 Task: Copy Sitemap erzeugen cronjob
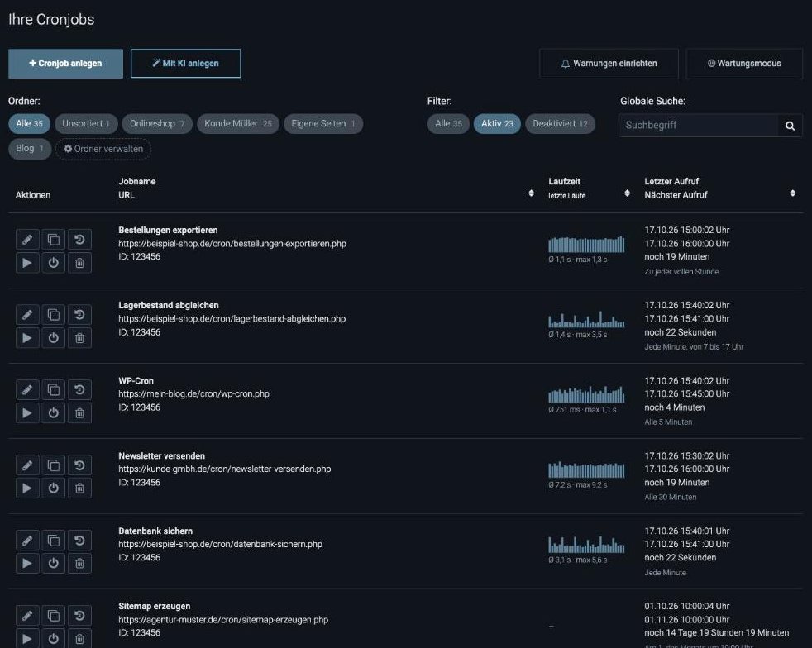(54, 616)
